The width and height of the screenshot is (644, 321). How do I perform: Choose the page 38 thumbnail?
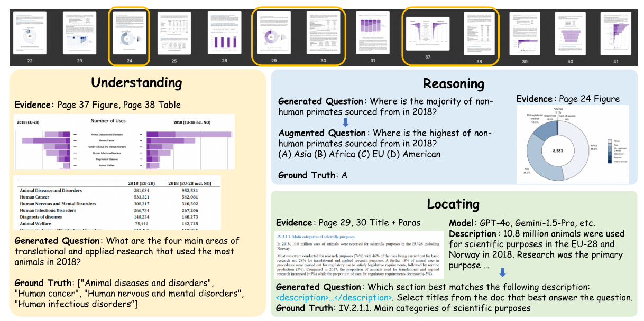click(x=480, y=33)
